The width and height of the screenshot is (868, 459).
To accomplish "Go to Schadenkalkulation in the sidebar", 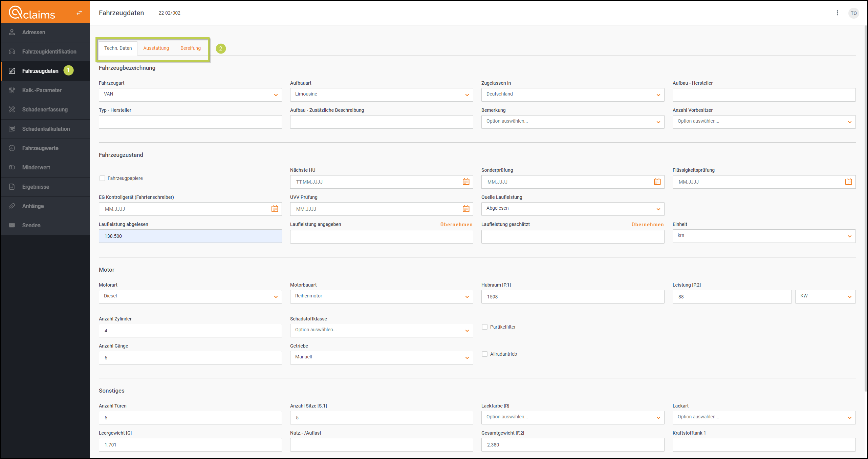I will click(46, 129).
